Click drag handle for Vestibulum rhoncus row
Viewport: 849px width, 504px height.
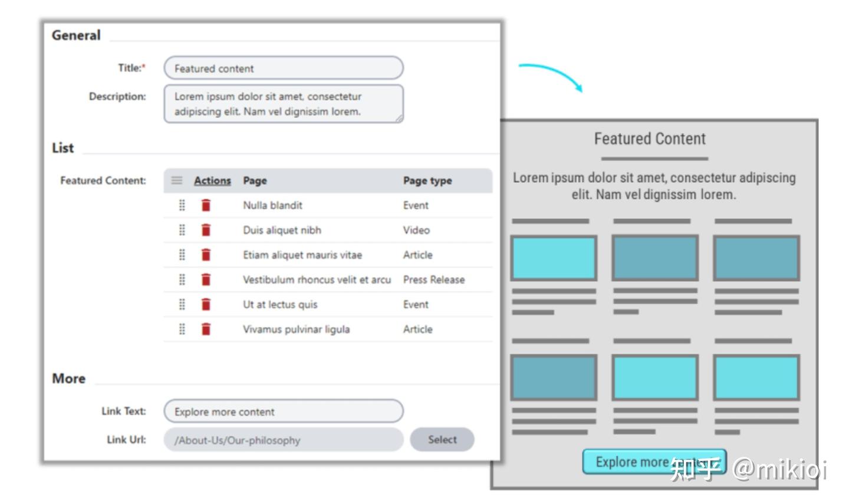click(182, 279)
